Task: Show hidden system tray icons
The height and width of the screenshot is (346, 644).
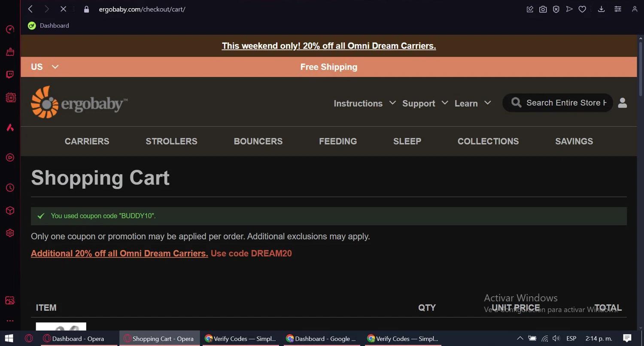Action: click(x=520, y=338)
